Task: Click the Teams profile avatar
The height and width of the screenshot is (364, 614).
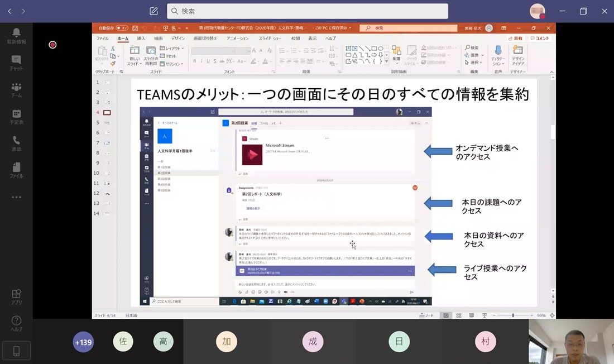Action: coord(537,11)
